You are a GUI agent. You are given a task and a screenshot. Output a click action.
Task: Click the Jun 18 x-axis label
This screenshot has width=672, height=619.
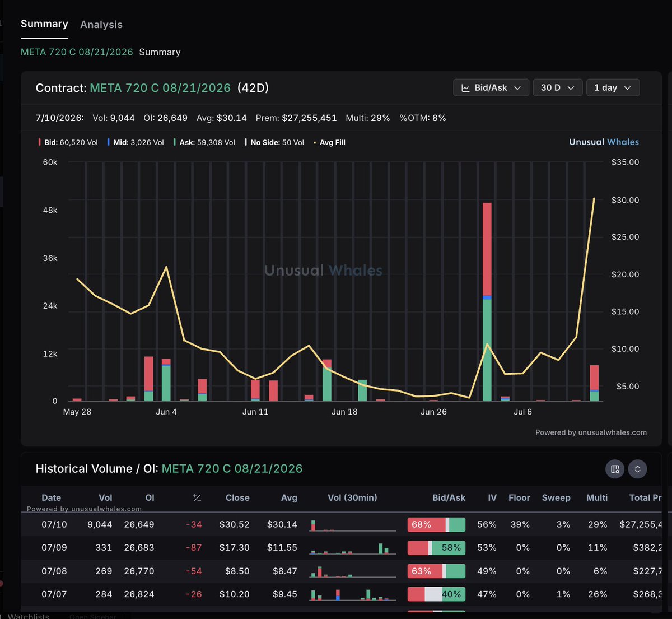tap(344, 412)
